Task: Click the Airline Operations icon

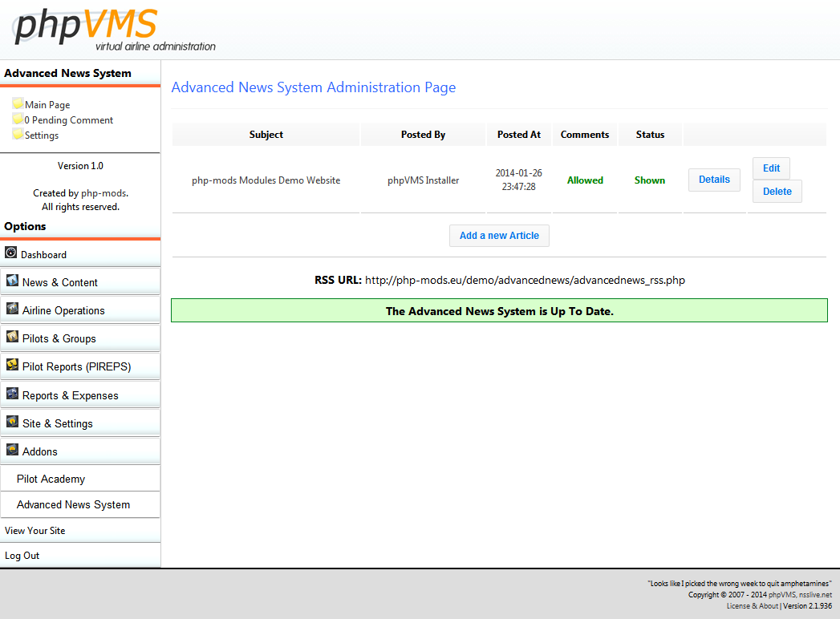Action: [12, 309]
